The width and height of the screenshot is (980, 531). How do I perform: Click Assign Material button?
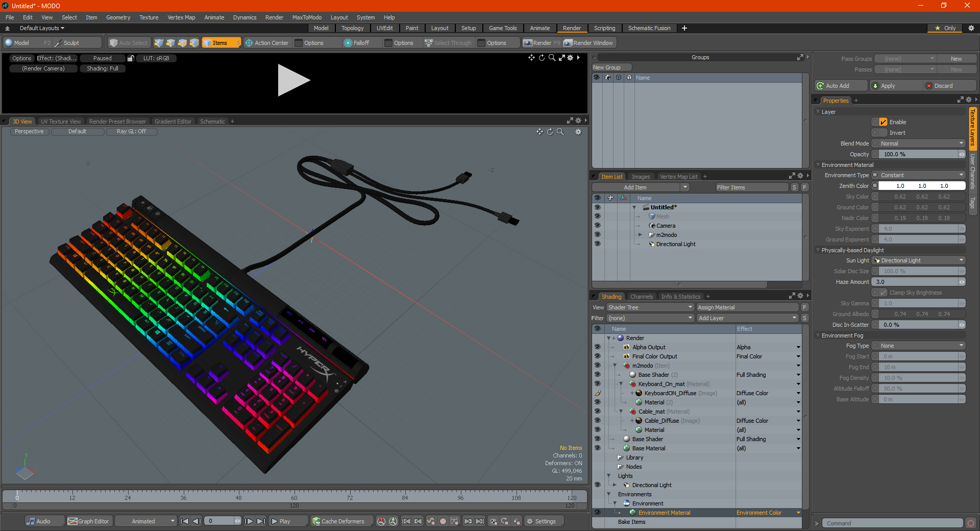tap(748, 307)
